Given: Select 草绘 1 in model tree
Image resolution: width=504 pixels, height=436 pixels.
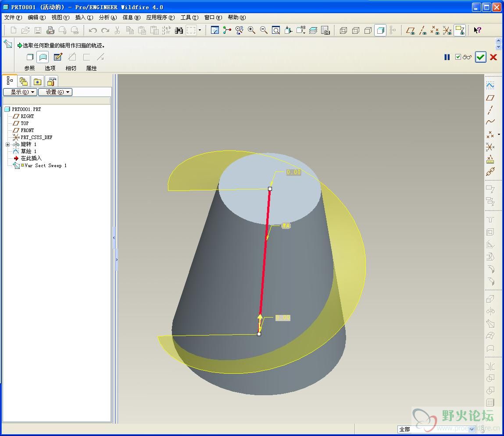Looking at the screenshot, I should pos(29,151).
